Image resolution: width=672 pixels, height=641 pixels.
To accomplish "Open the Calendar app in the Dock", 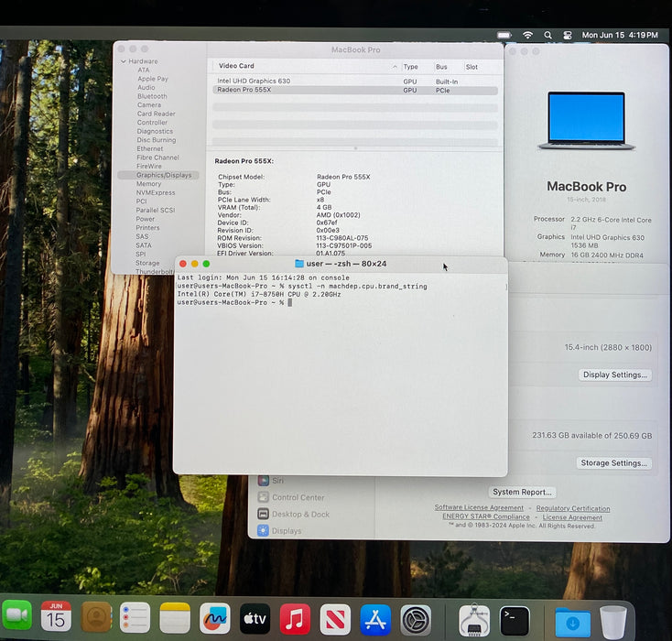I will (56, 616).
